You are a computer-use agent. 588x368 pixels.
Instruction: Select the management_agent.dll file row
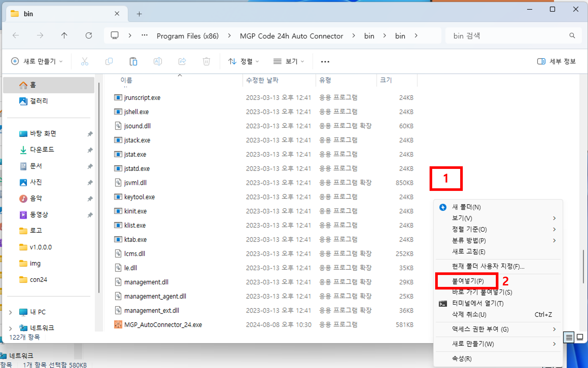tap(264, 296)
